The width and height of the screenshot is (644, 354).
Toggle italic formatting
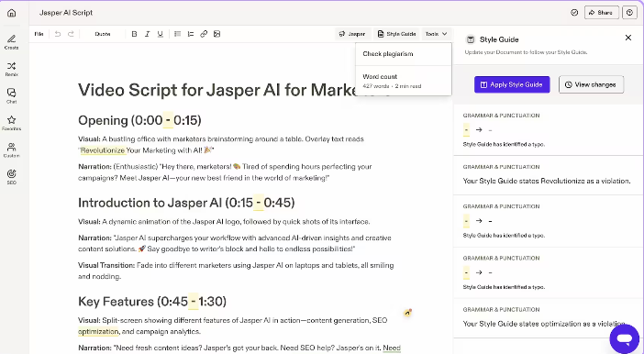pyautogui.click(x=147, y=34)
